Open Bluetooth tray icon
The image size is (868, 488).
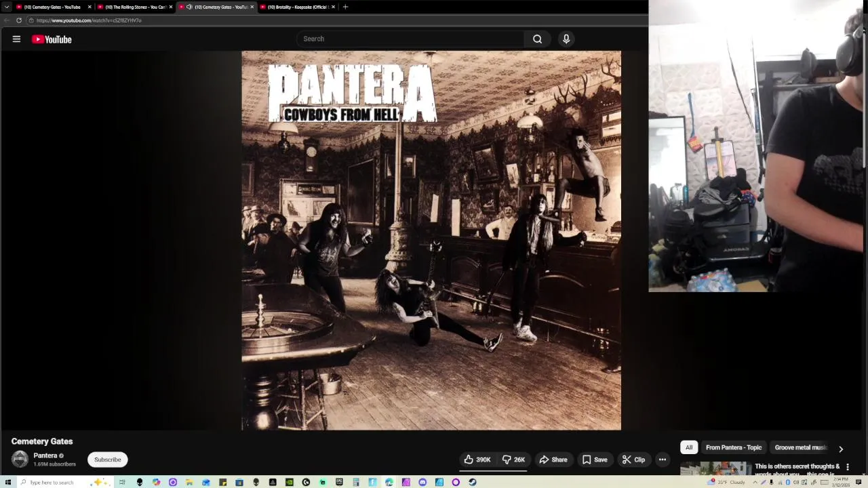(x=787, y=482)
